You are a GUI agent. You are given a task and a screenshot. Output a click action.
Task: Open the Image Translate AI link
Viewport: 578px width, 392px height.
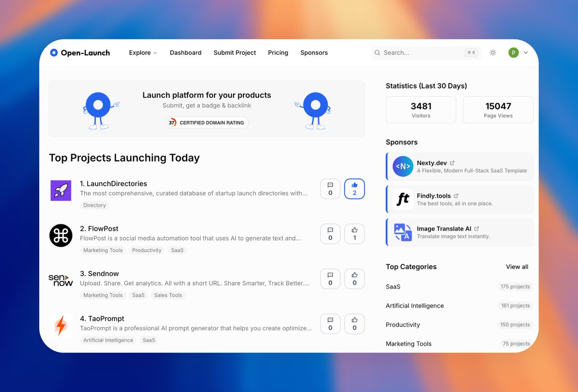pos(444,229)
